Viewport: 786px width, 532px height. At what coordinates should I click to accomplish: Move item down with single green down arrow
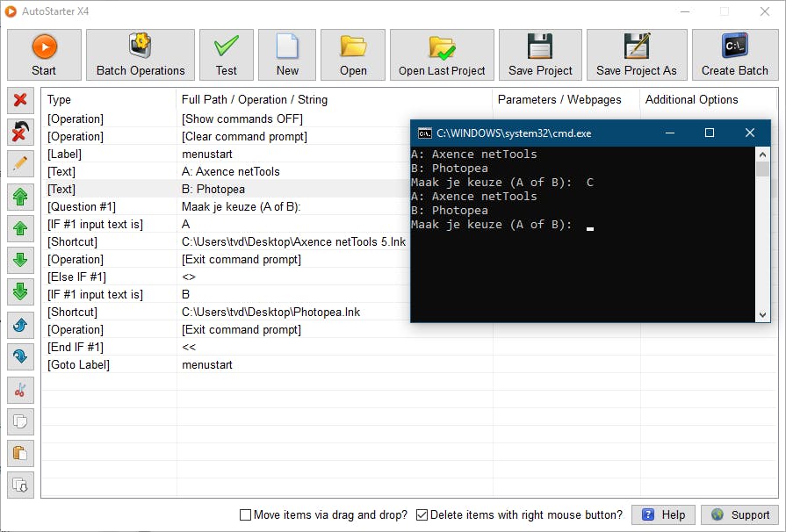coord(20,260)
